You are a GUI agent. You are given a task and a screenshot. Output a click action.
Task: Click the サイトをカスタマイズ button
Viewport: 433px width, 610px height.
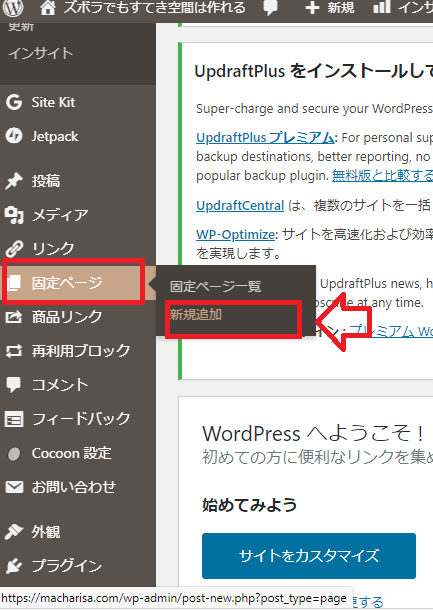pyautogui.click(x=309, y=556)
